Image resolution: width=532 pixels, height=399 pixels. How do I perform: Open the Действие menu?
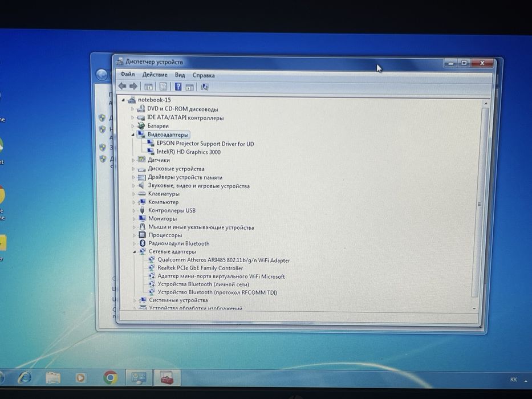pyautogui.click(x=155, y=75)
